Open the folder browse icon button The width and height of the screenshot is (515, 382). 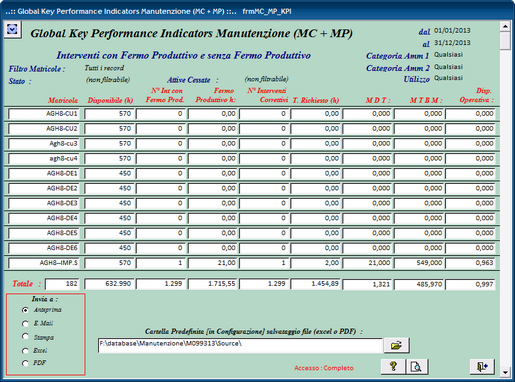pos(396,345)
